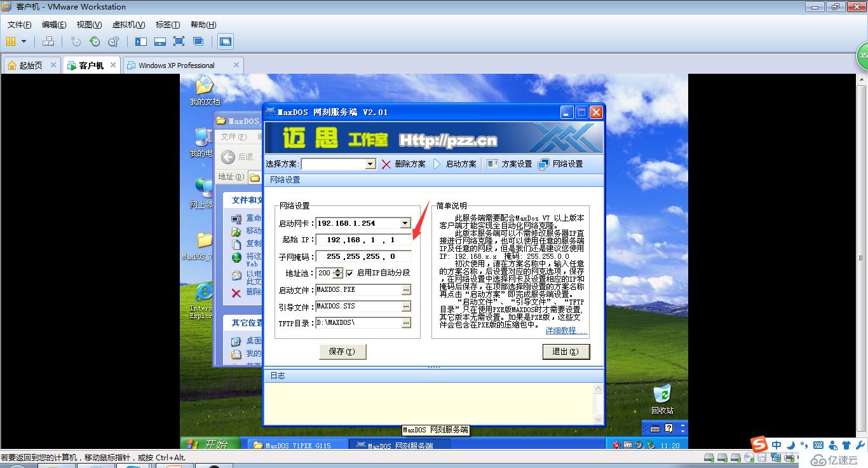Open the 回收站 recycle bin icon
Viewport: 868px width, 468px height.
(x=662, y=399)
